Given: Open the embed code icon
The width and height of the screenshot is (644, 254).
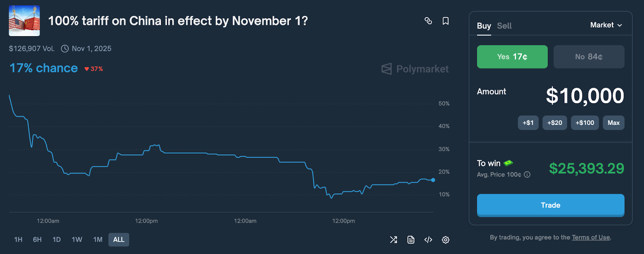Looking at the screenshot, I should point(428,240).
